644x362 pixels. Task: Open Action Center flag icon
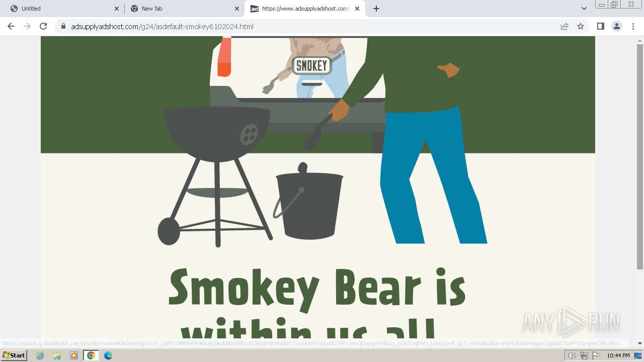click(x=596, y=355)
